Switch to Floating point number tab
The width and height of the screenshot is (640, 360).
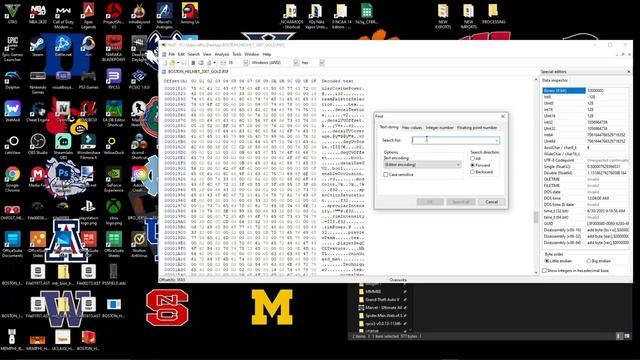[477, 128]
